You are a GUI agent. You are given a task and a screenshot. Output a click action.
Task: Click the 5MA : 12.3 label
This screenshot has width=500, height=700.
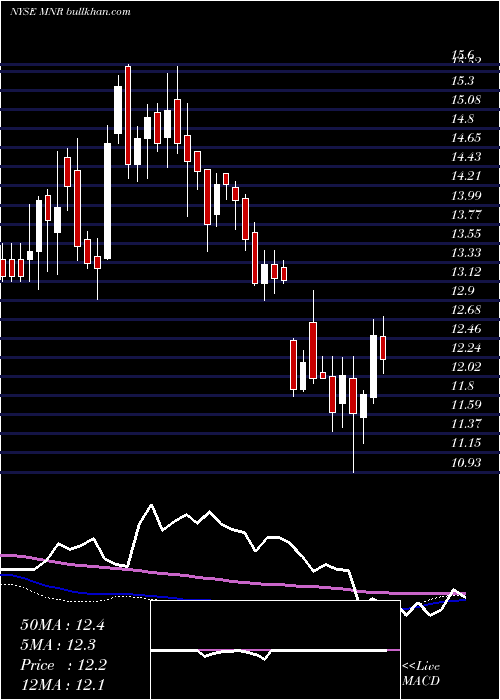(x=58, y=645)
